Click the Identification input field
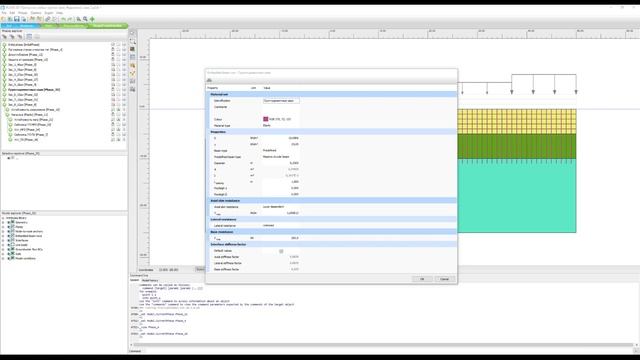This screenshot has height=360, width=640. tap(281, 100)
